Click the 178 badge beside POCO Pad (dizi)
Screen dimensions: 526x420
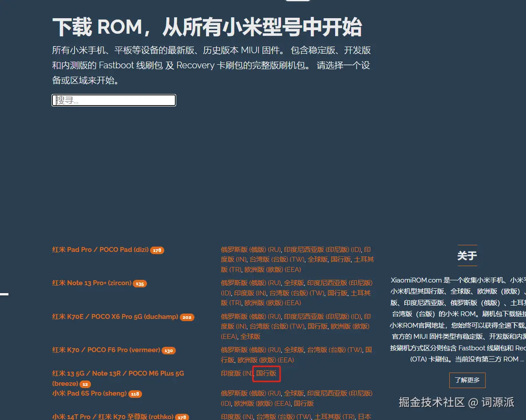click(x=157, y=251)
